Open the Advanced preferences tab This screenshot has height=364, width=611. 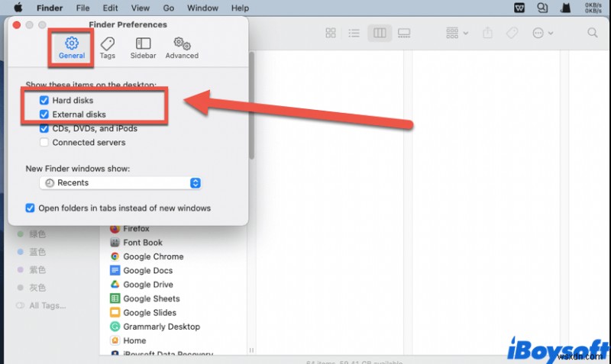(182, 48)
